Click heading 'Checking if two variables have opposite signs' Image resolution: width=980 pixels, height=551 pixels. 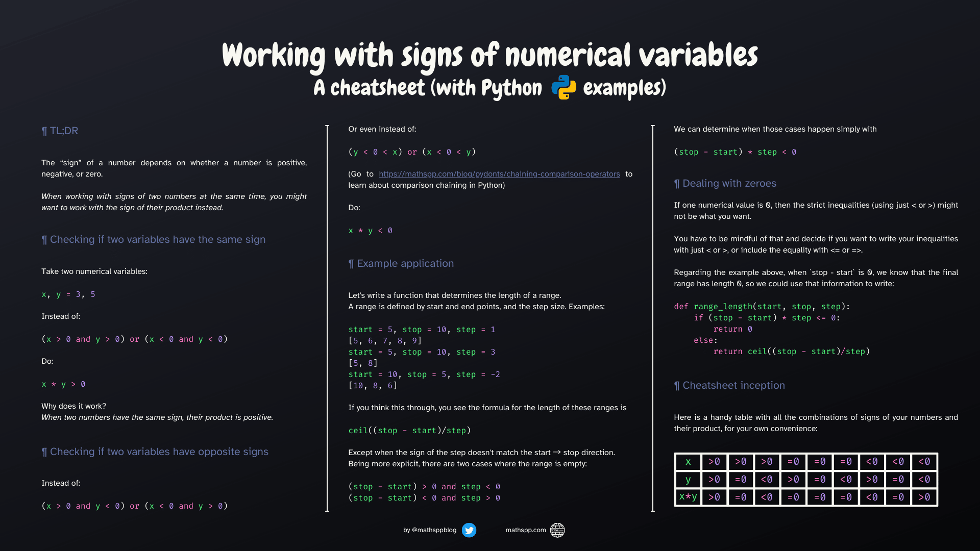[155, 452]
